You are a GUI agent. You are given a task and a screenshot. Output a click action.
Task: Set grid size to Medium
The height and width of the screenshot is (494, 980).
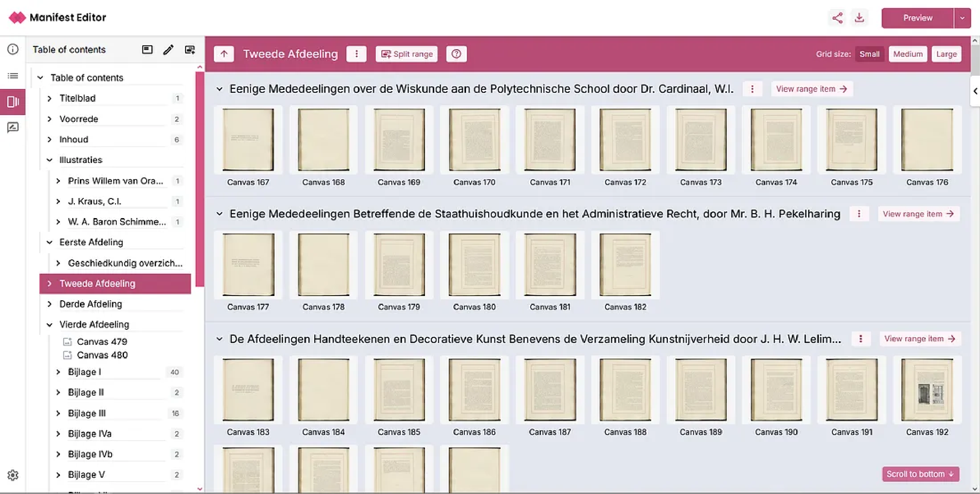click(x=908, y=54)
